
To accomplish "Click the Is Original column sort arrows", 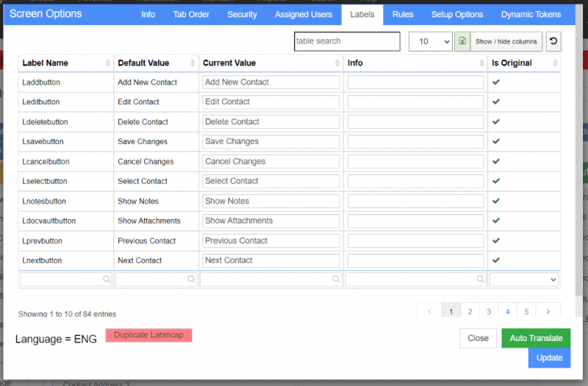I will click(x=554, y=63).
